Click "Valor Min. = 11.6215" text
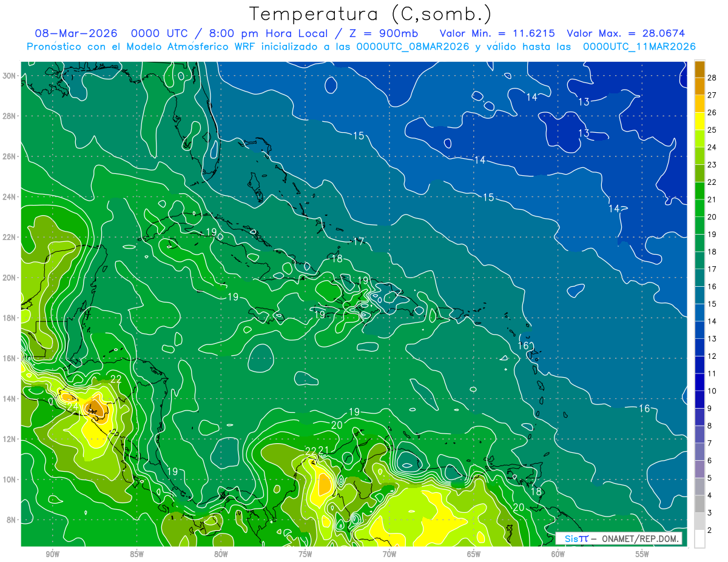 (x=497, y=33)
